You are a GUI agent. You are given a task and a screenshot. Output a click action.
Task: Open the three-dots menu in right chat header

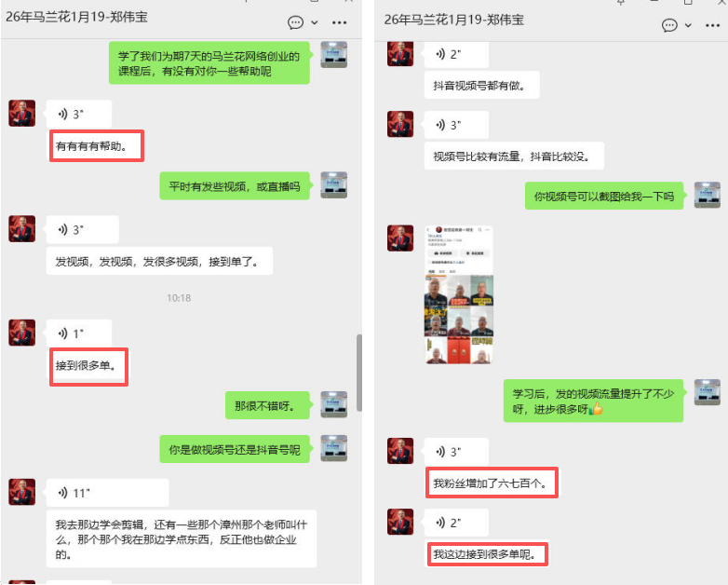(x=713, y=25)
